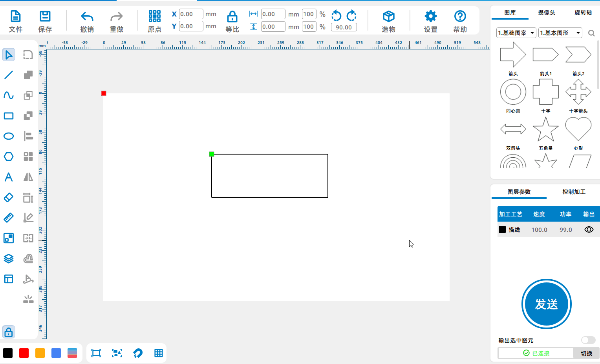Click the width mm input field
Image resolution: width=600 pixels, height=364 pixels.
point(273,14)
